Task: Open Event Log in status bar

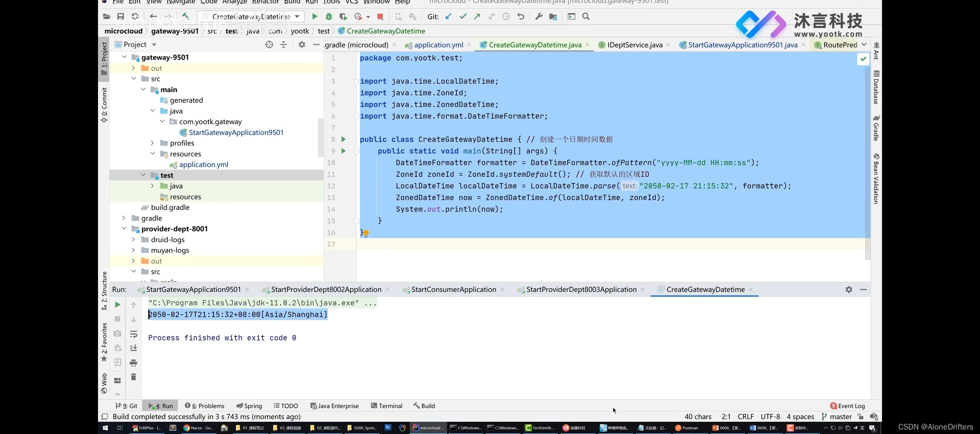Action: tap(847, 406)
